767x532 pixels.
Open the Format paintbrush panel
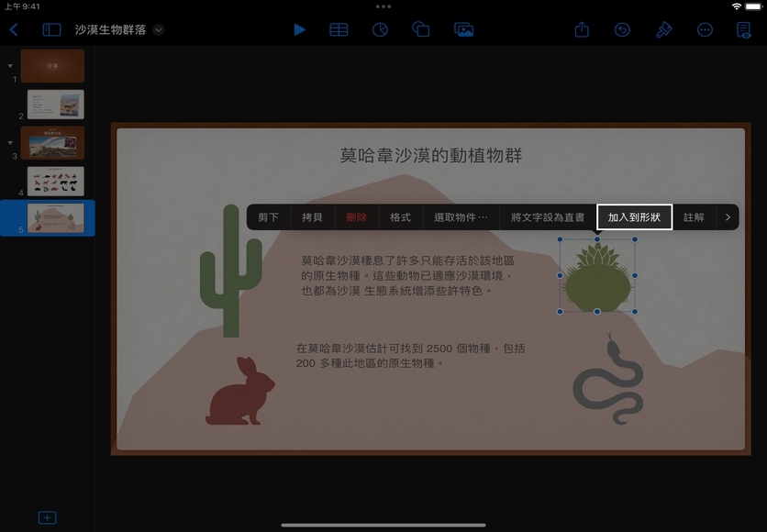663,29
